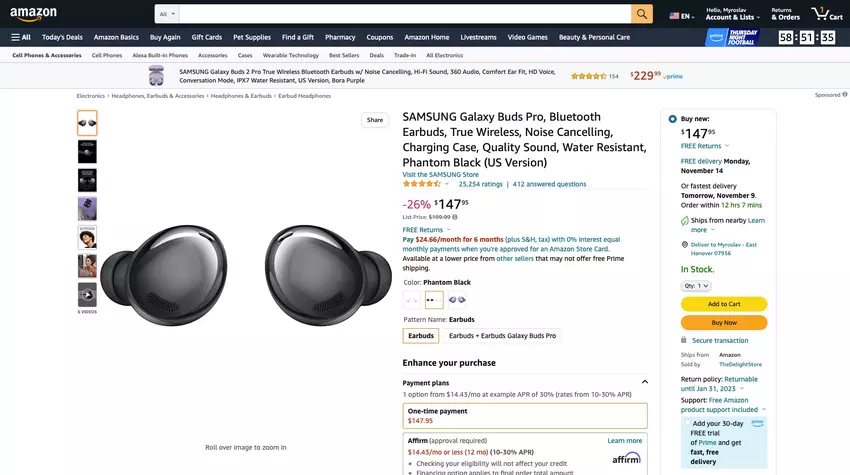
Task: Click the Add to Cart button
Action: (723, 304)
